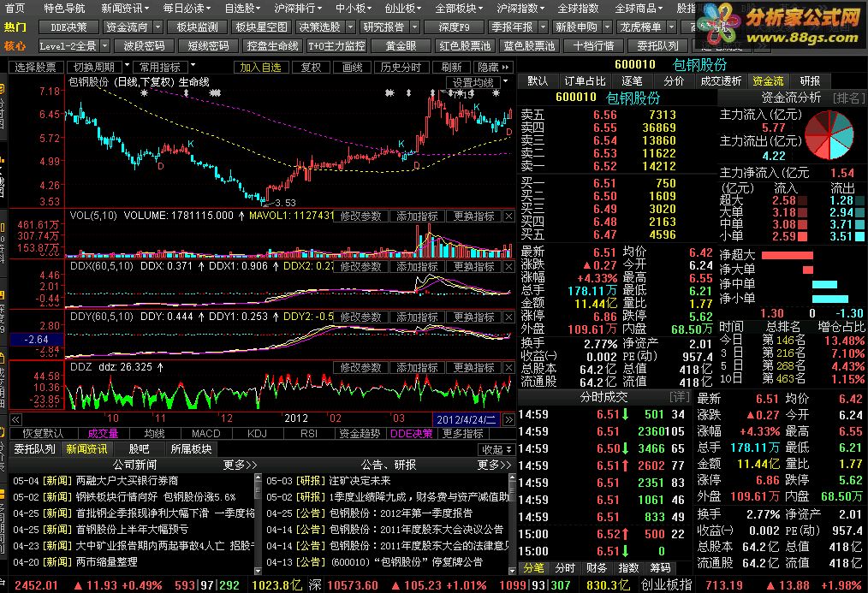This screenshot has width=868, height=593.
Task: Switch to the 分笔 bottom tab
Action: (534, 568)
